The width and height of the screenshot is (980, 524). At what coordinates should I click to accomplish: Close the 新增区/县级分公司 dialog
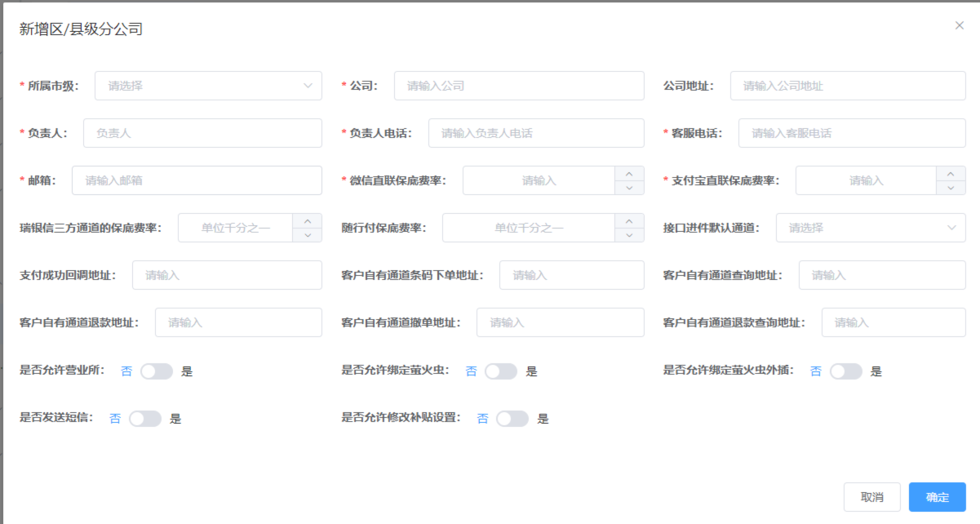point(960,25)
